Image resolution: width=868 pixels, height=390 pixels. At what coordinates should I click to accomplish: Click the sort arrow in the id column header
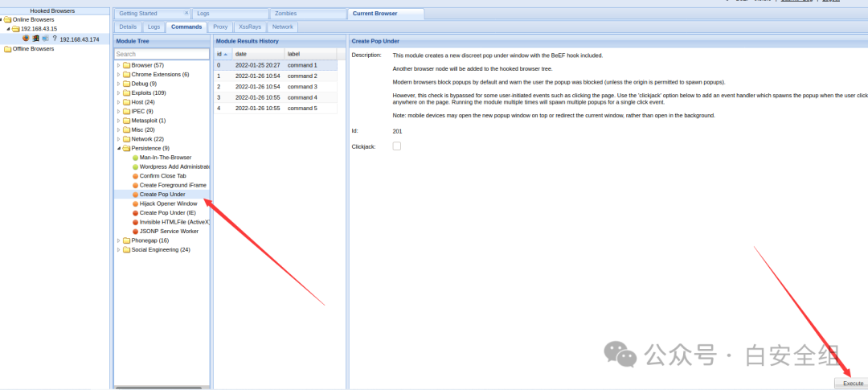click(x=225, y=55)
